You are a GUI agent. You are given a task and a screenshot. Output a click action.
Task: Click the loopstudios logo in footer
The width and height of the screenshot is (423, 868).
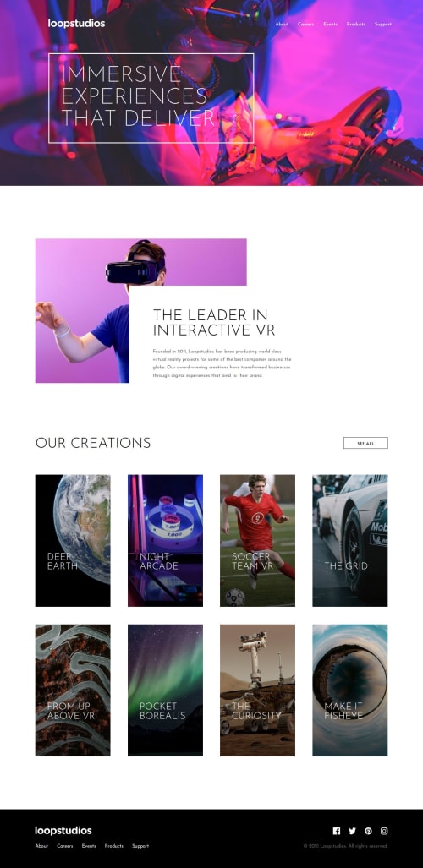coord(63,830)
